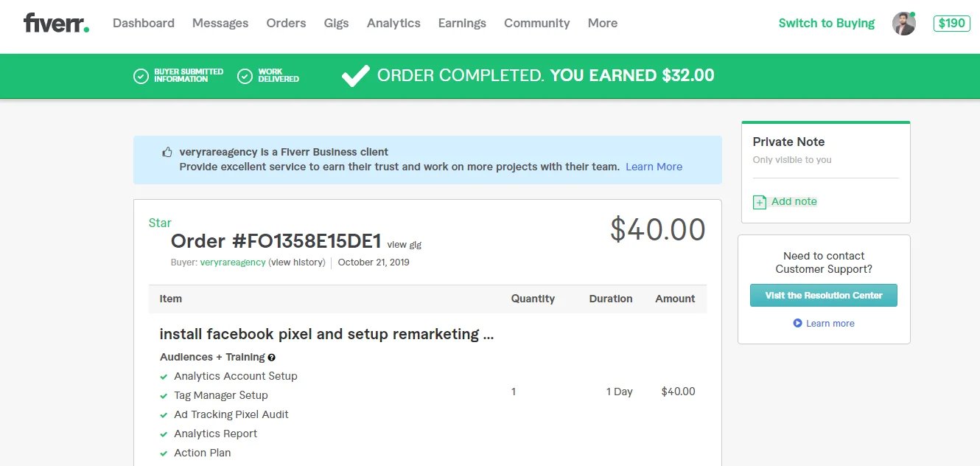Click the thumbs up icon in the banner
Image resolution: width=980 pixels, height=466 pixels.
167,153
